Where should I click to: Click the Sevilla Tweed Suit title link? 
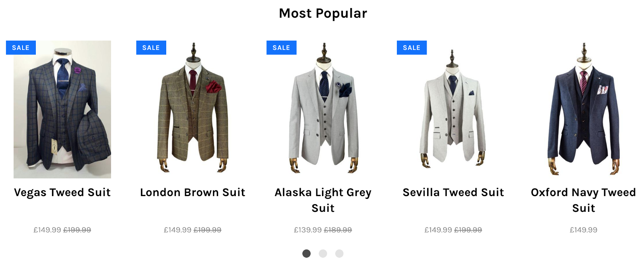[x=453, y=192]
